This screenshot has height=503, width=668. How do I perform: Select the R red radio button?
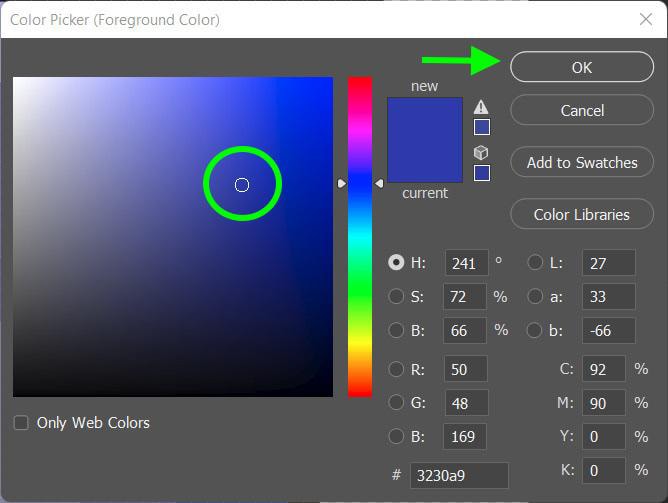[396, 369]
